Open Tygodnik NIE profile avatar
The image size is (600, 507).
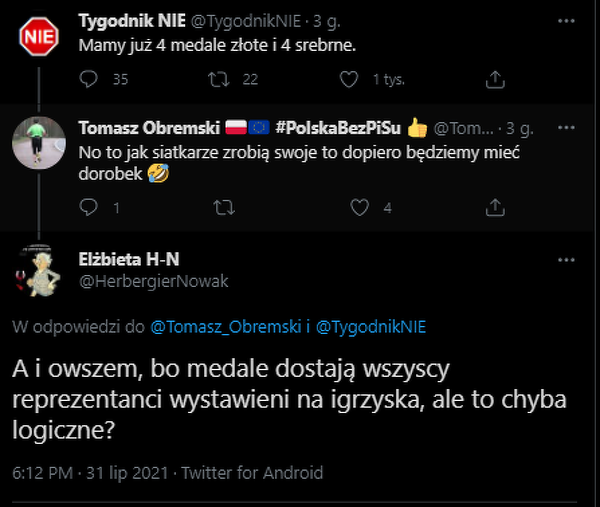(x=37, y=35)
